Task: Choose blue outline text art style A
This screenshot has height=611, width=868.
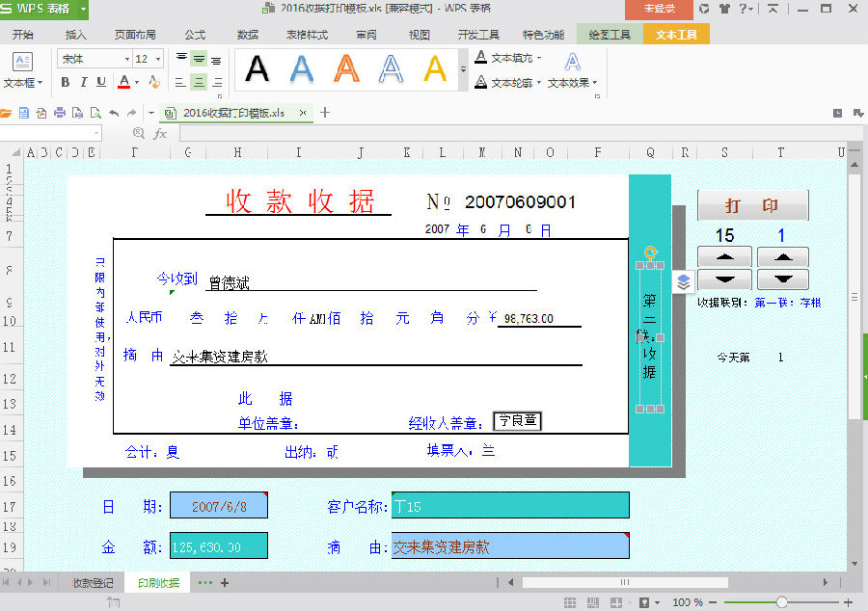Action: (x=391, y=69)
